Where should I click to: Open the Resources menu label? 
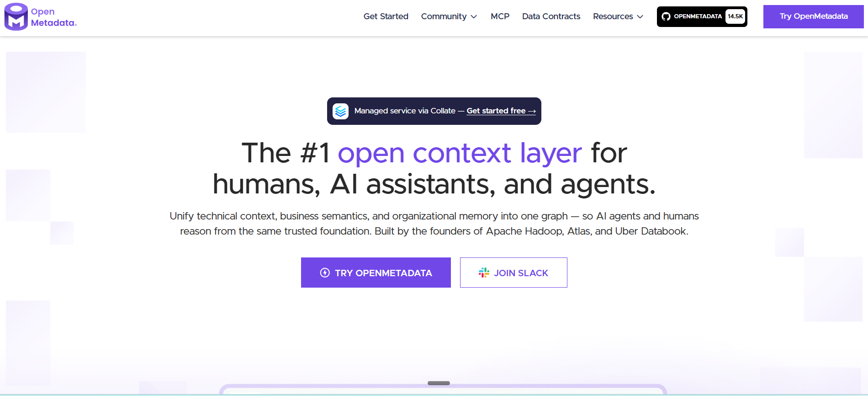[613, 16]
